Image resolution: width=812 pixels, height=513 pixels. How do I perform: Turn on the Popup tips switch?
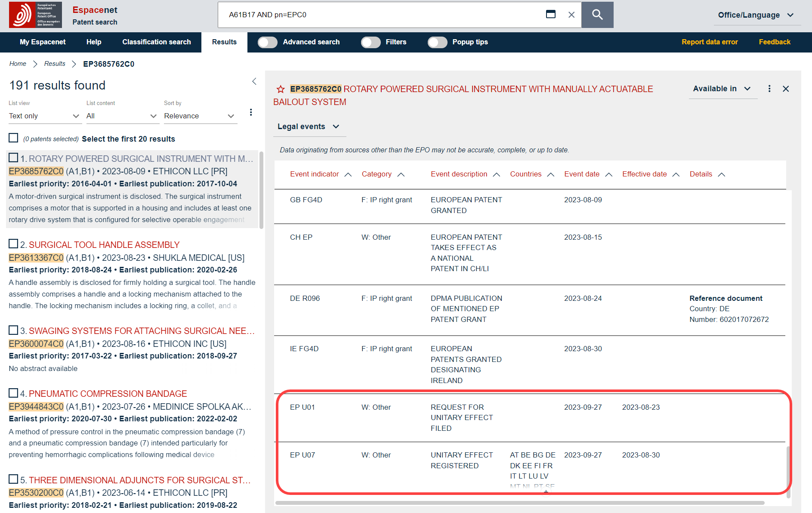pos(437,42)
